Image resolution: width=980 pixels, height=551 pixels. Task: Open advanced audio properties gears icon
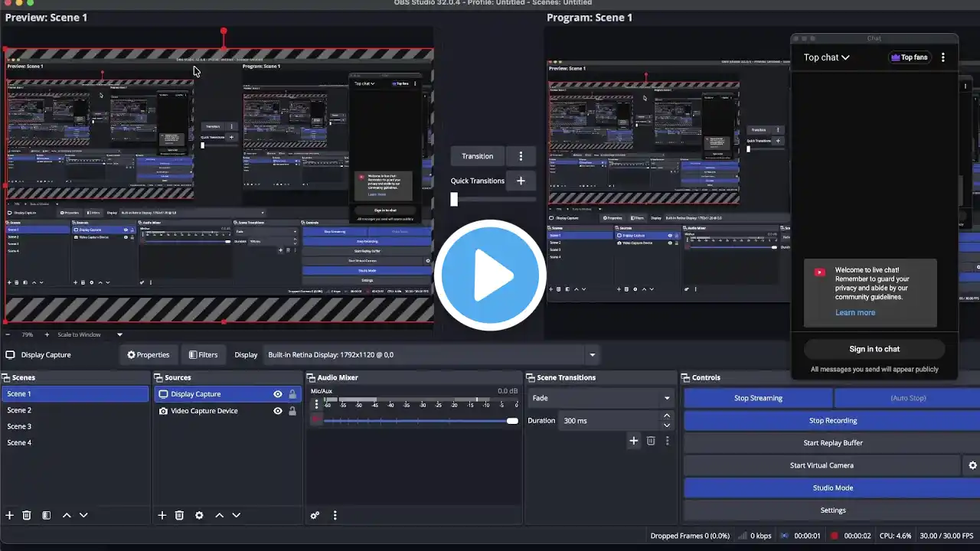(x=315, y=515)
